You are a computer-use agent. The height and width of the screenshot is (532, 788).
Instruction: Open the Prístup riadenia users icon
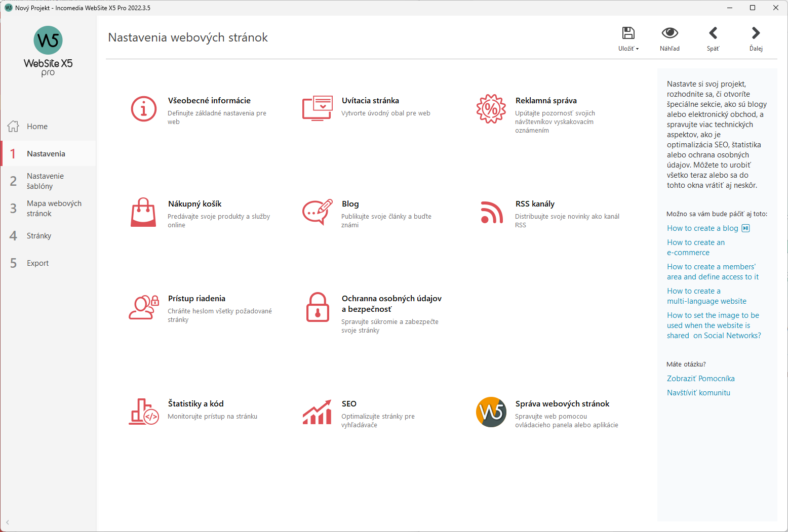pos(144,307)
